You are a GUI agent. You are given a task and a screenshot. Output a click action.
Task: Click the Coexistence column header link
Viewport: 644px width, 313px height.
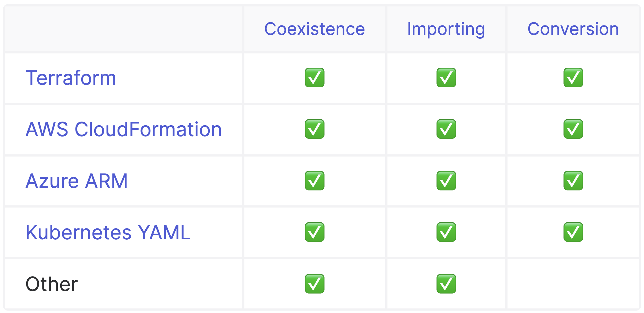314,29
